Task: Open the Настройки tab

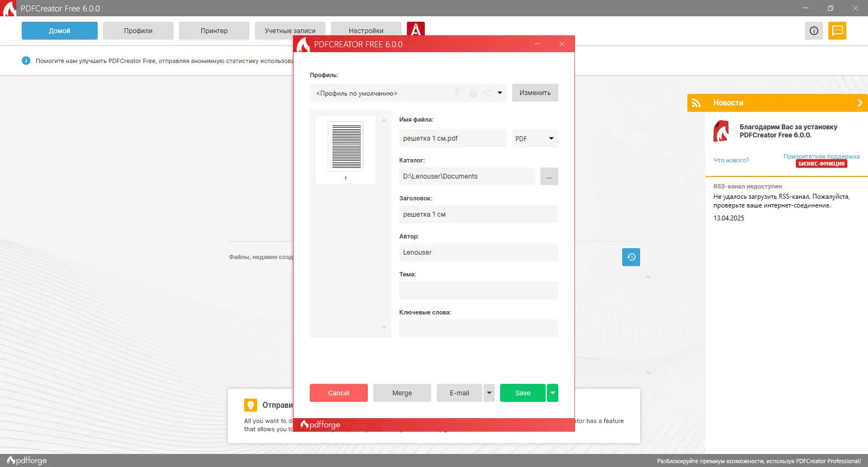Action: 366,30
